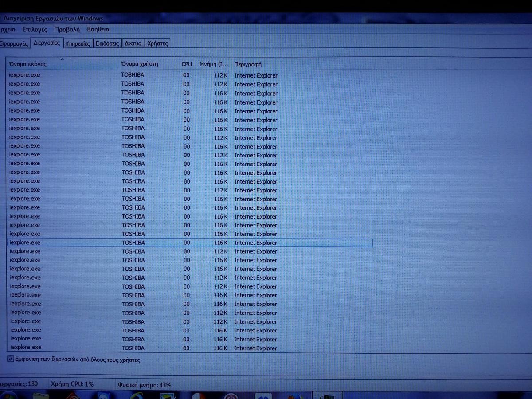Open the Προβολή menu
This screenshot has width=532, height=399.
[x=67, y=30]
